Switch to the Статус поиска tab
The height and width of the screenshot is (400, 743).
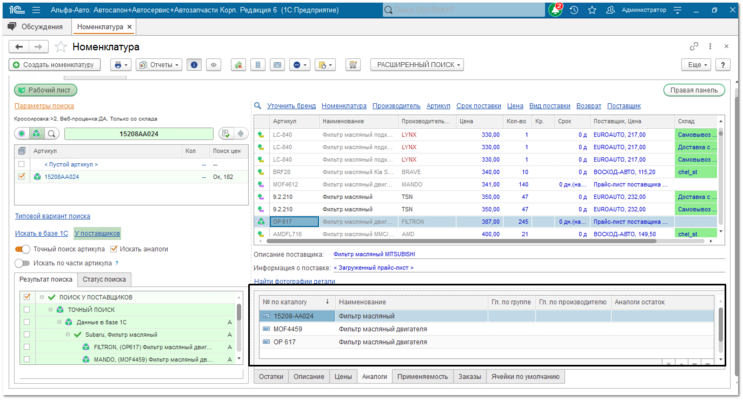[104, 280]
